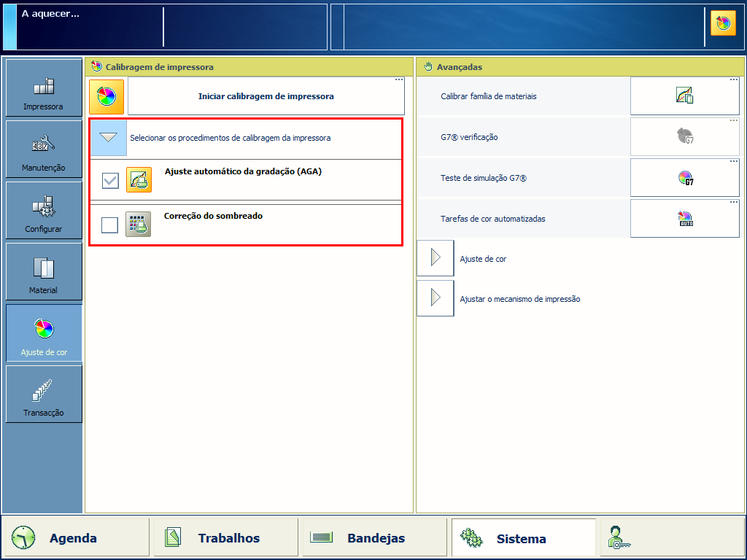Launch the Teste de simulação G7 icon

[x=684, y=177]
